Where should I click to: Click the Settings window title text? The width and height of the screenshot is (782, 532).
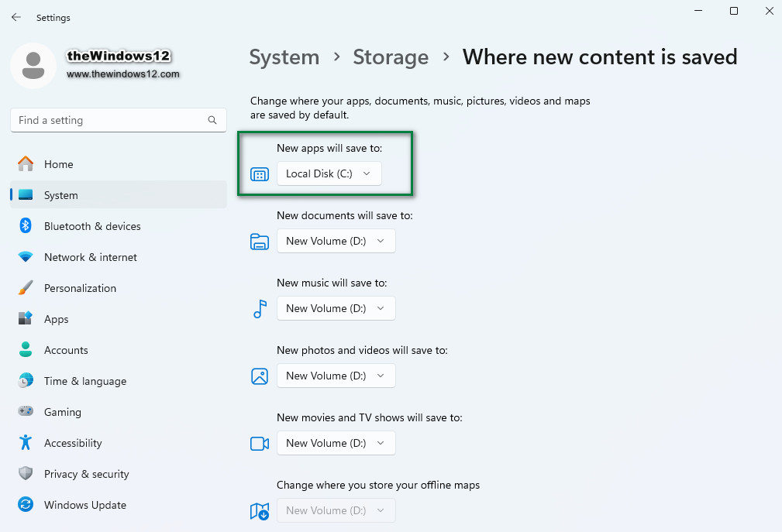(x=53, y=18)
